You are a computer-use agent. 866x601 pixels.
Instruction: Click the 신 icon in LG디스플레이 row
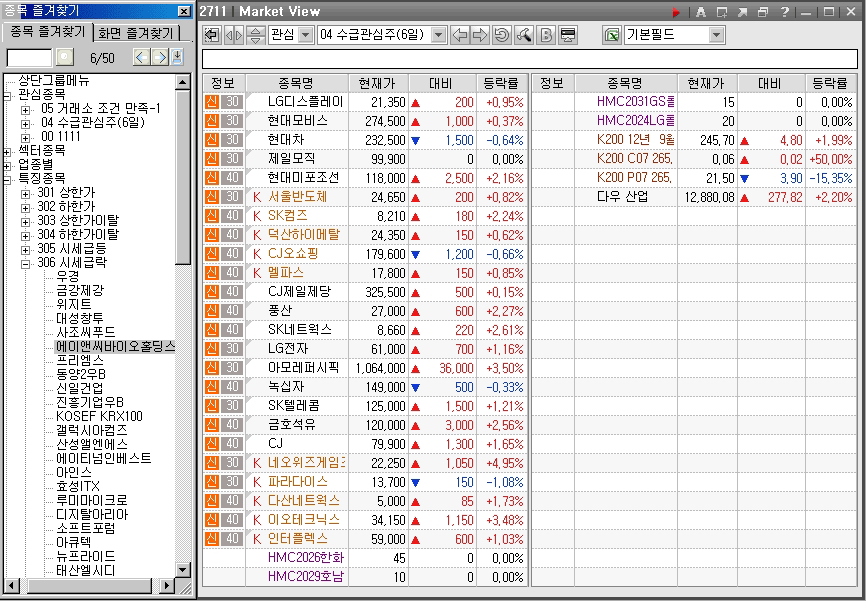coord(212,102)
